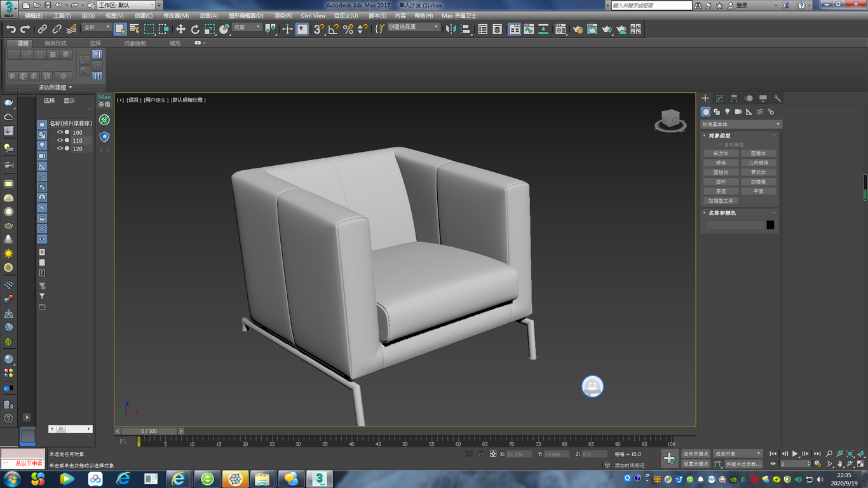Click the 加强型文本 button
The width and height of the screenshot is (868, 488).
tap(721, 201)
